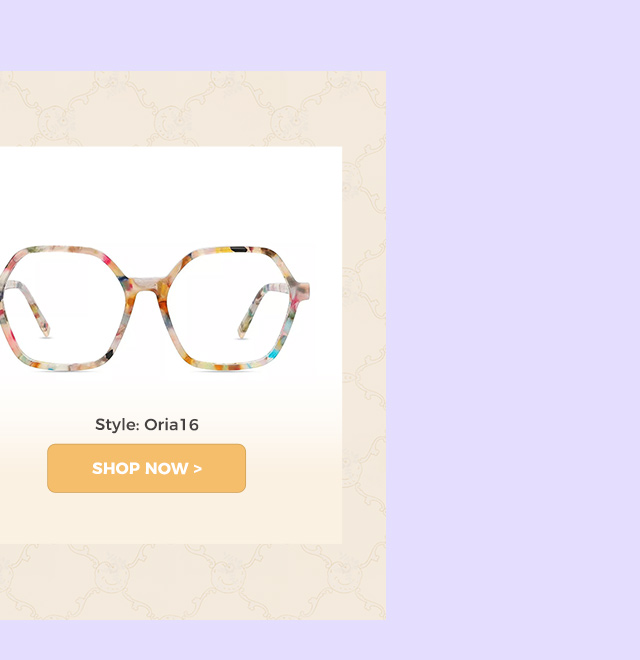Click the arrow in the SHOP NOW button
This screenshot has height=660, width=640.
[197, 468]
